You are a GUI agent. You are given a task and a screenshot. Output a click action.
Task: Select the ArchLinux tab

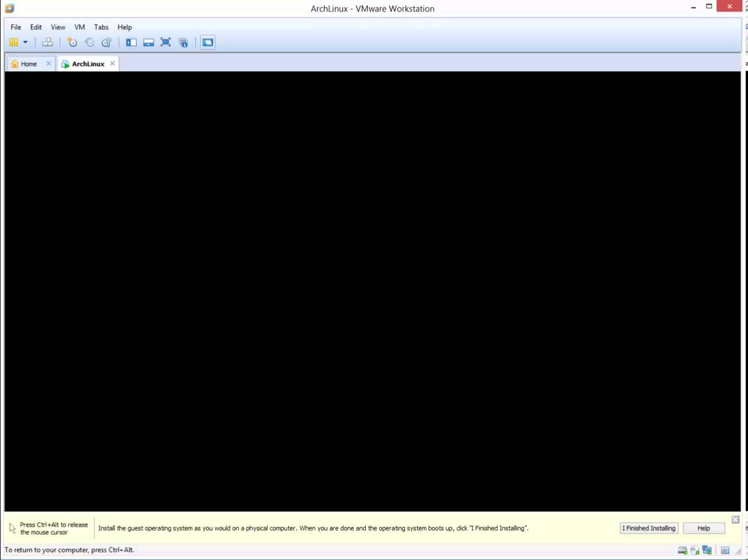[86, 63]
